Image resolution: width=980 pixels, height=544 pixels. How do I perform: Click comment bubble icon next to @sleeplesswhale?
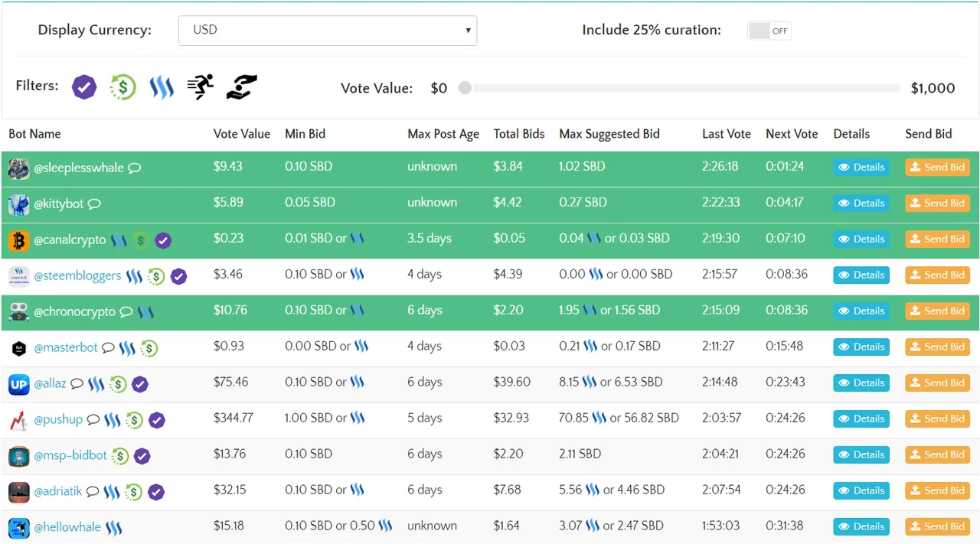point(135,168)
